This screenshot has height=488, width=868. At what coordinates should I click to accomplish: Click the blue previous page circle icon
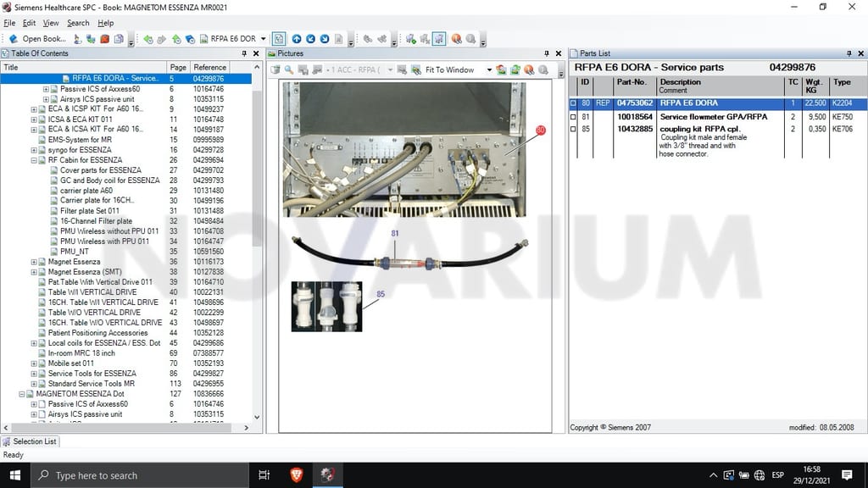[x=310, y=39]
